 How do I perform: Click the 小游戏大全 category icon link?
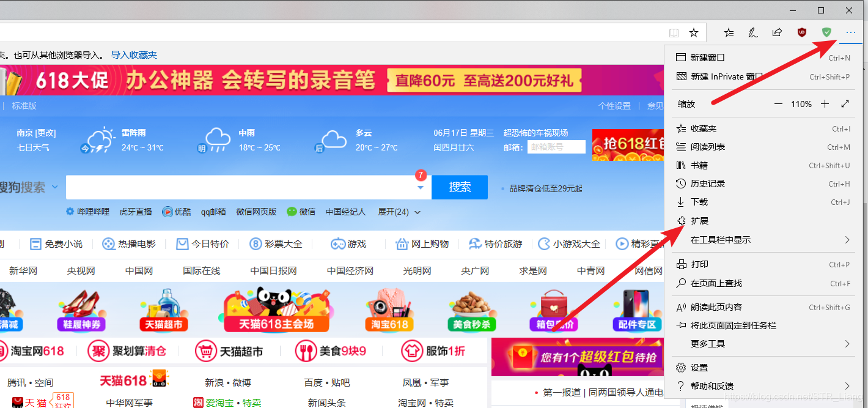(x=569, y=244)
